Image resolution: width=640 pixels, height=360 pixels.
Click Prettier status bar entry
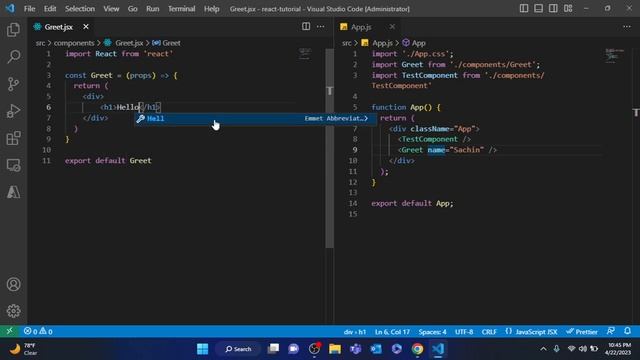[582, 331]
